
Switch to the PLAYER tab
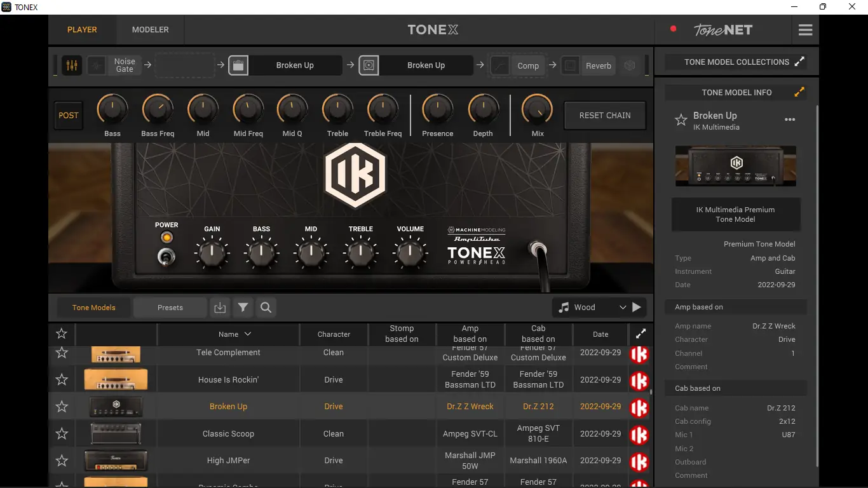click(82, 30)
